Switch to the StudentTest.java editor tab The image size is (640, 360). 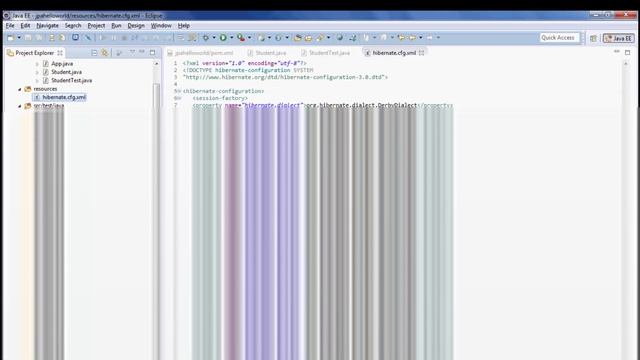click(326, 53)
